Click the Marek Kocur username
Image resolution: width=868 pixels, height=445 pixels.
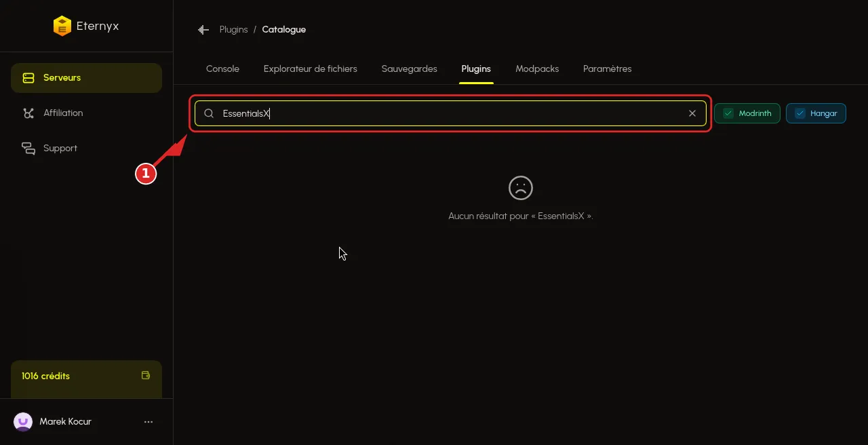click(x=65, y=422)
